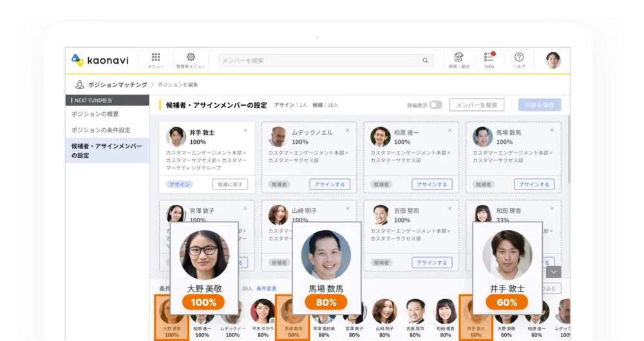Click the ポジションを編集 breadcrumb text
This screenshot has width=644, height=341.
click(178, 84)
